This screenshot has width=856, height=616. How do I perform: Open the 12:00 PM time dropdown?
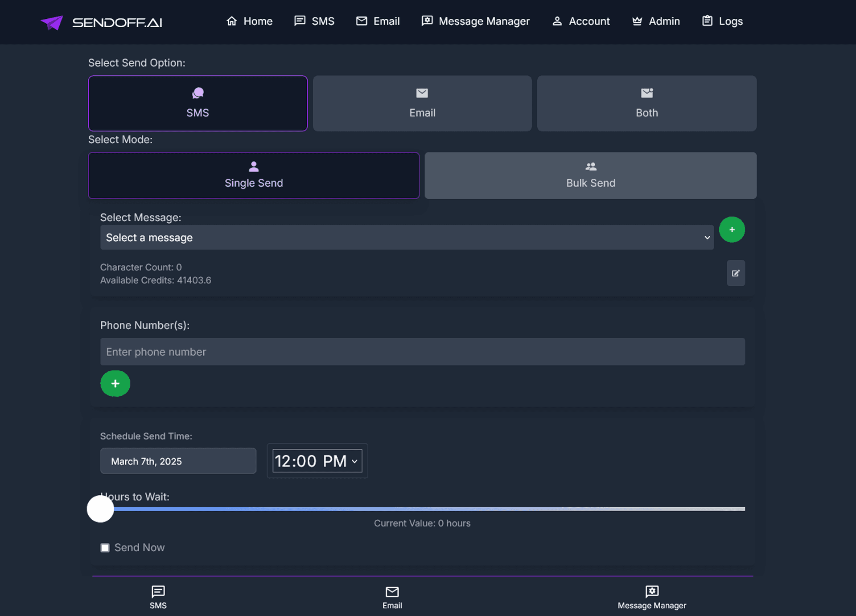coord(317,461)
